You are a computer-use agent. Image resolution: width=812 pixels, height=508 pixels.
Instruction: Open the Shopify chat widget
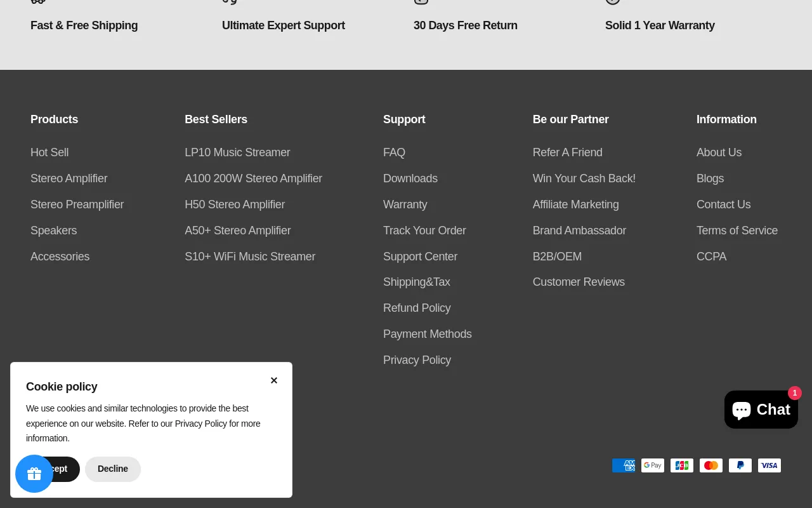click(761, 410)
